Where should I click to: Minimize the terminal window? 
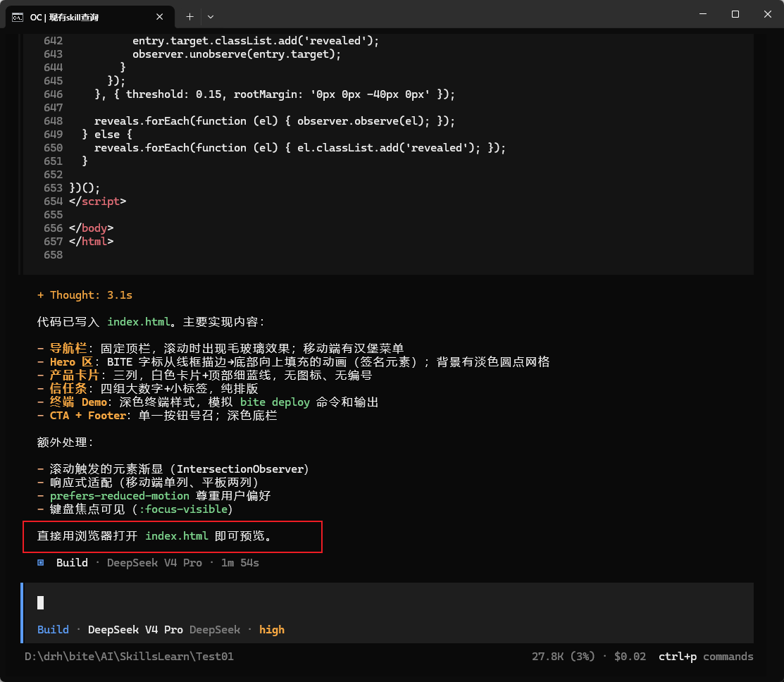pos(703,14)
